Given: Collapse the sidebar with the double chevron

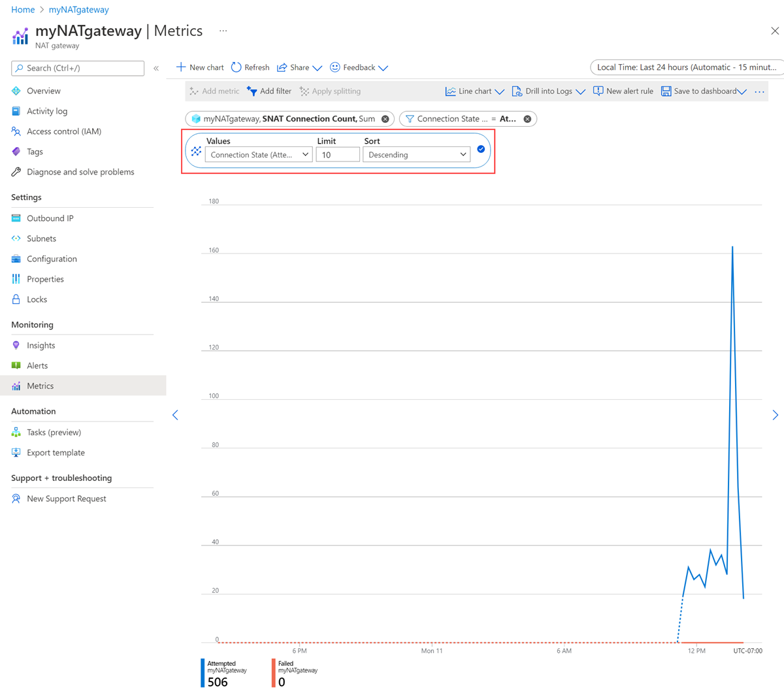Looking at the screenshot, I should [156, 67].
